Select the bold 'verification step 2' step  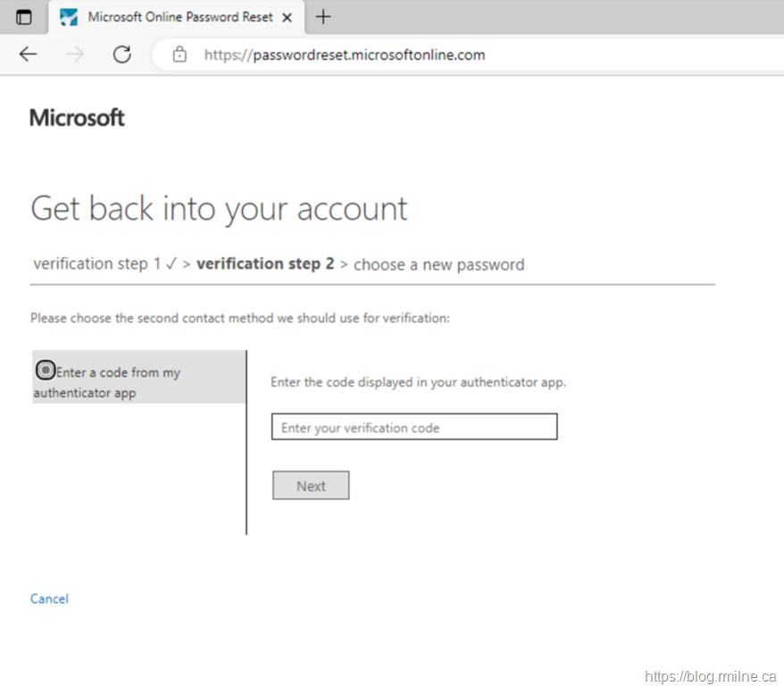pyautogui.click(x=265, y=264)
